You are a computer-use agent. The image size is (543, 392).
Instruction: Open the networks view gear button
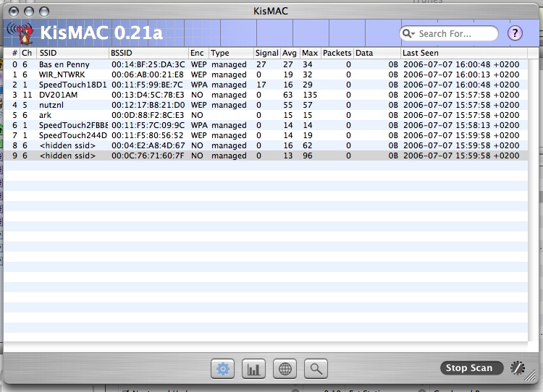[223, 369]
